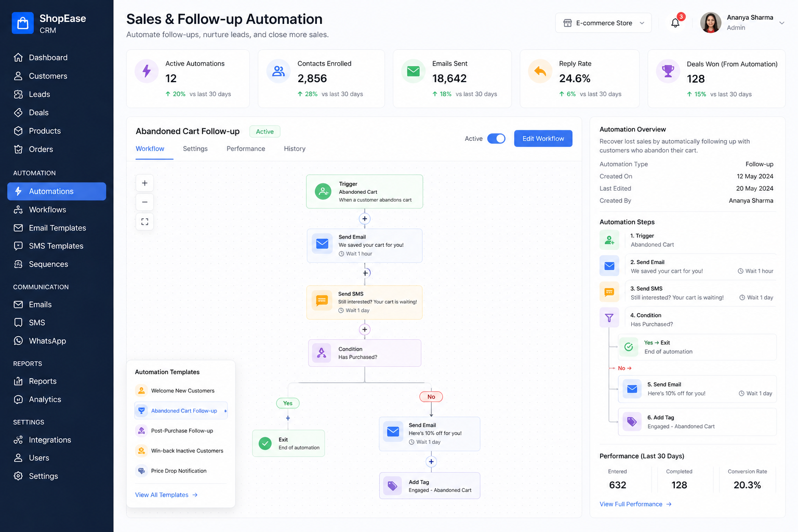Open WhatsApp in the sidebar

point(57,341)
